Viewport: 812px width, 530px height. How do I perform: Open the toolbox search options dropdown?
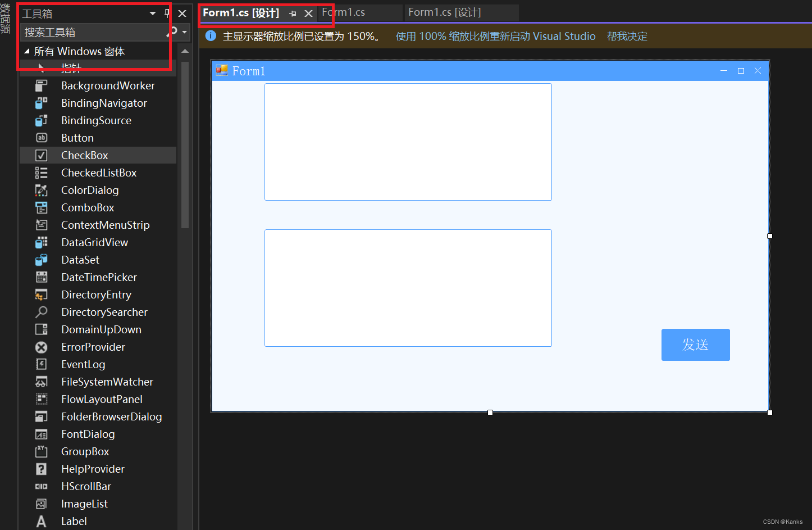[184, 32]
